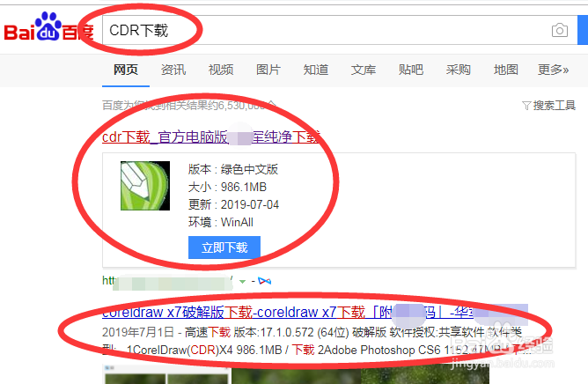The height and width of the screenshot is (384, 588).
Task: Expand the 更多» menu
Action: 553,70
